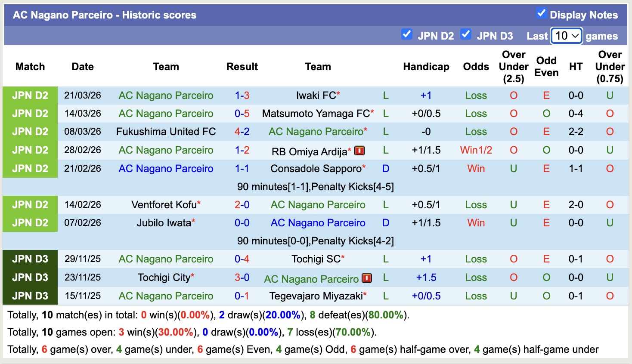Click the Handicap column header
This screenshot has width=632, height=364.
pos(426,67)
